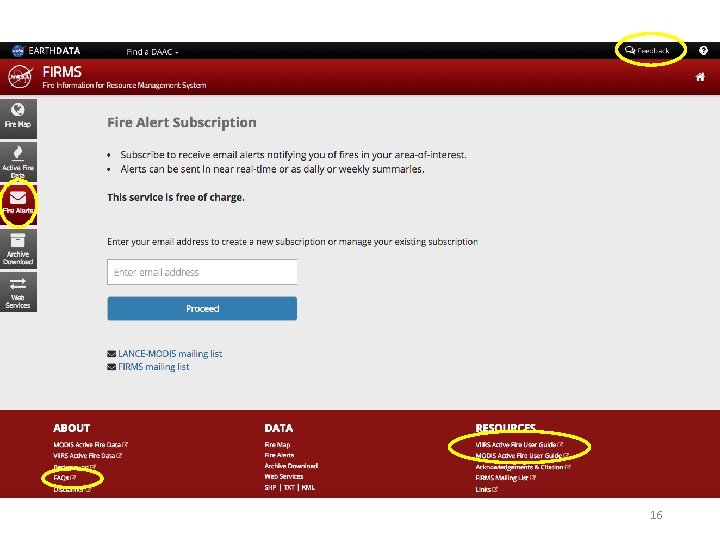
Task: Open Web Services in sidebar
Action: 18,292
